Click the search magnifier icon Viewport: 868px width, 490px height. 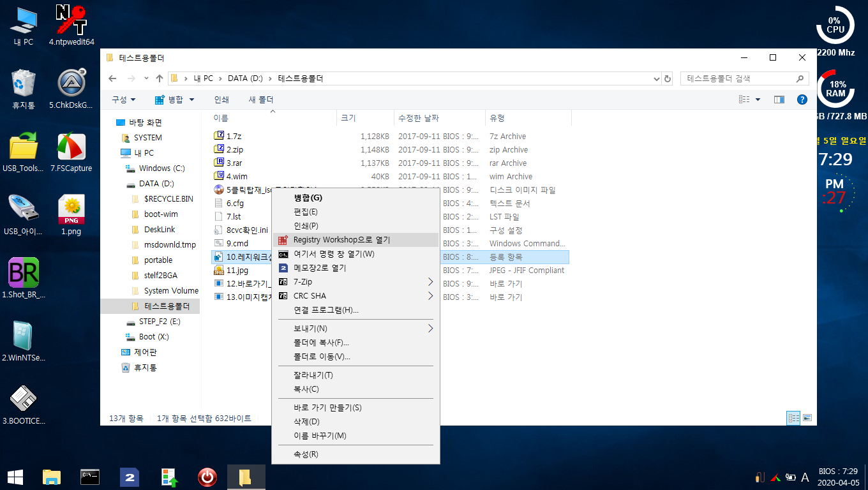point(800,78)
